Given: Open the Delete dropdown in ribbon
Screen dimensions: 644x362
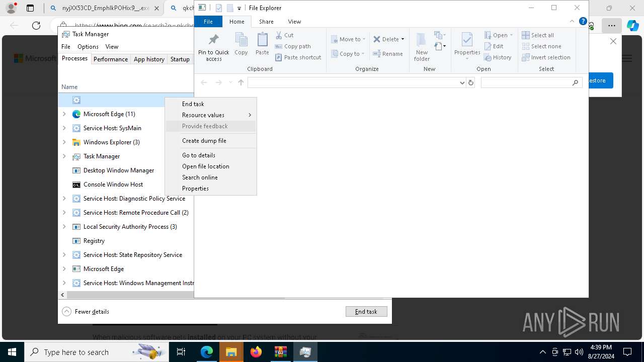Looking at the screenshot, I should 389,39.
